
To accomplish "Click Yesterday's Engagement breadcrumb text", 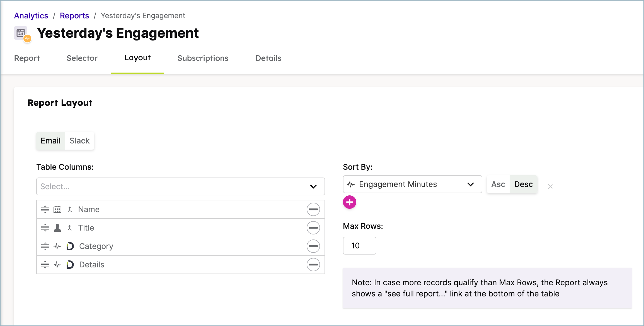I will (x=143, y=16).
